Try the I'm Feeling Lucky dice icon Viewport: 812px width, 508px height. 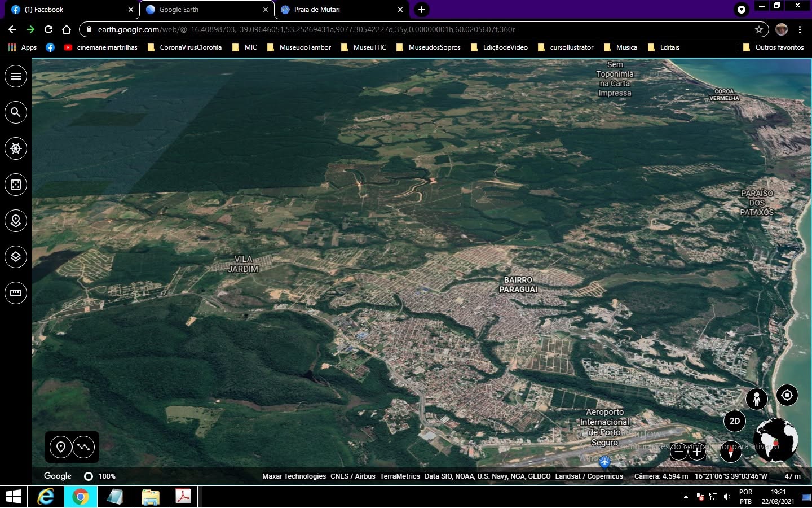16,185
